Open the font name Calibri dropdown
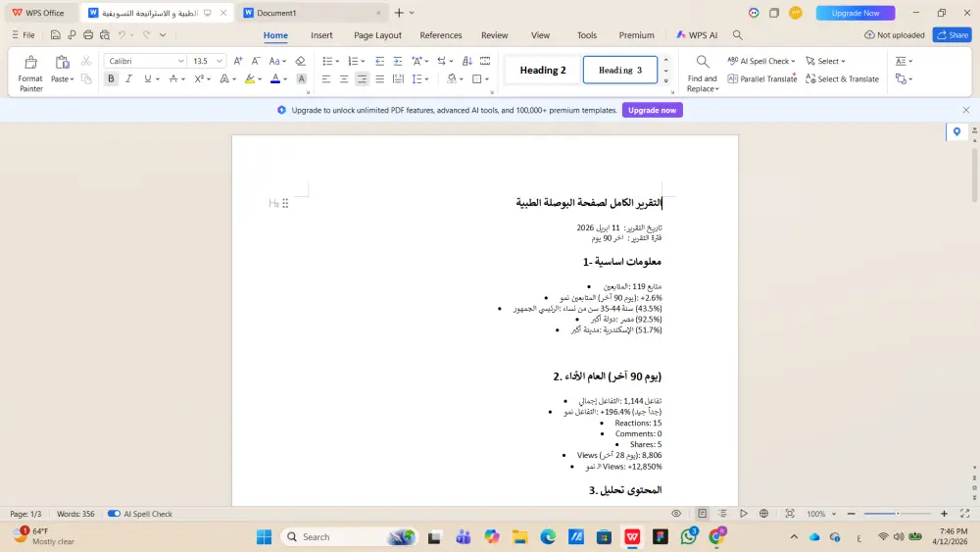This screenshot has width=980, height=552. tap(180, 61)
